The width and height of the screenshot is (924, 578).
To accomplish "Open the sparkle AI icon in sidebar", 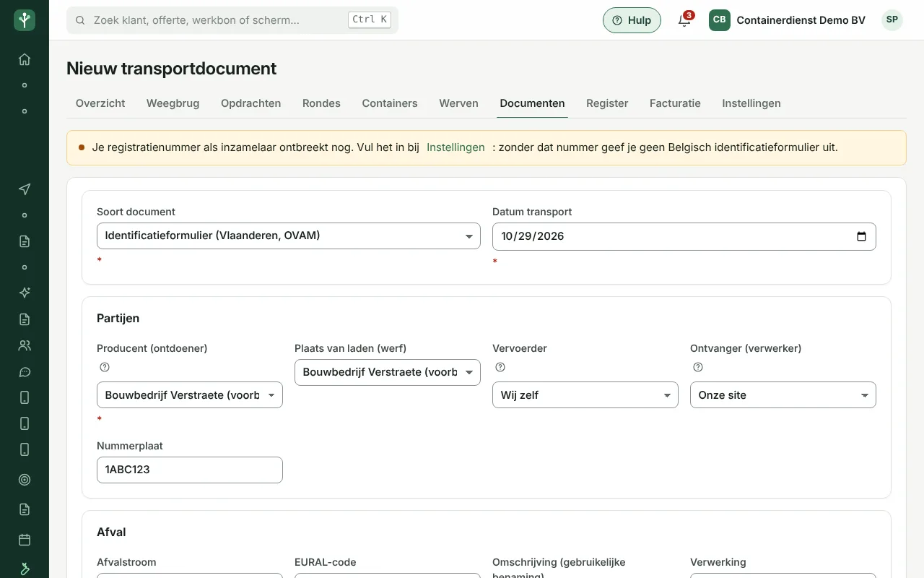I will [x=25, y=293].
